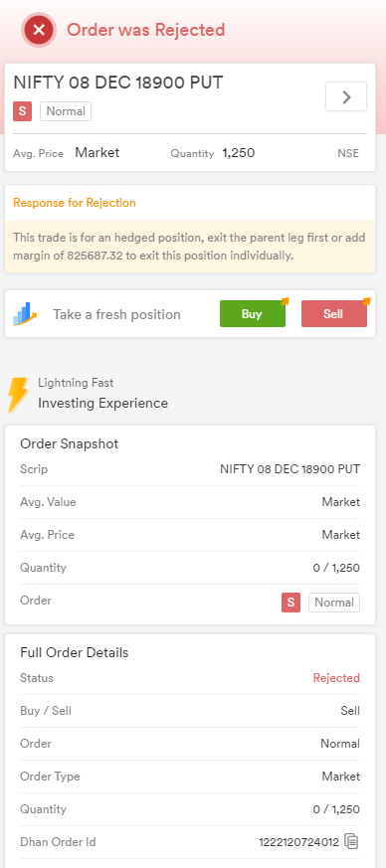Click the Rejected status text
The width and height of the screenshot is (386, 868).
[x=336, y=678]
